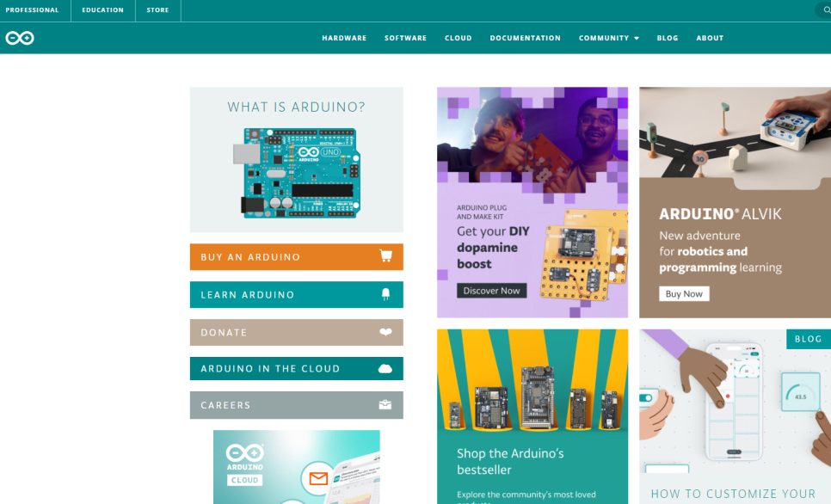
Task: Click the Arduino Cloud promo banner
Action: point(296,467)
